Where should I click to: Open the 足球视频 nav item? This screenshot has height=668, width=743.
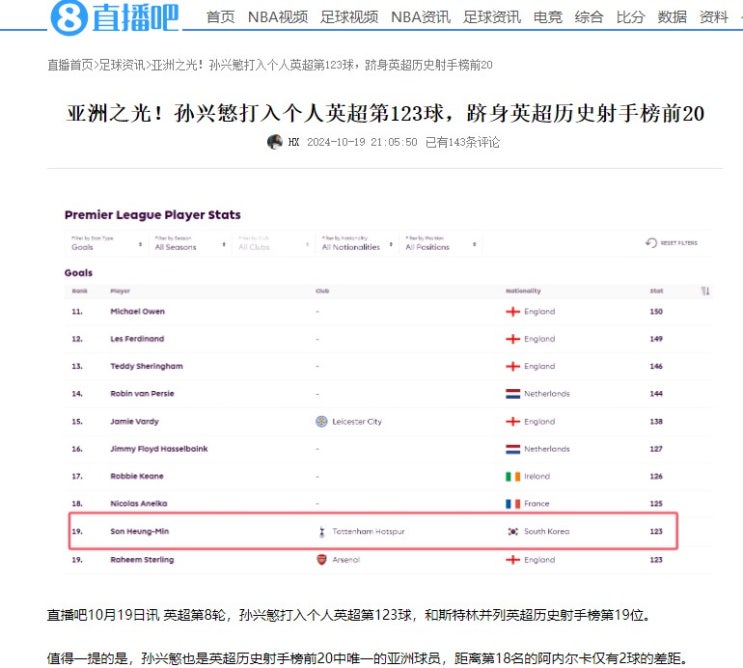pos(349,17)
